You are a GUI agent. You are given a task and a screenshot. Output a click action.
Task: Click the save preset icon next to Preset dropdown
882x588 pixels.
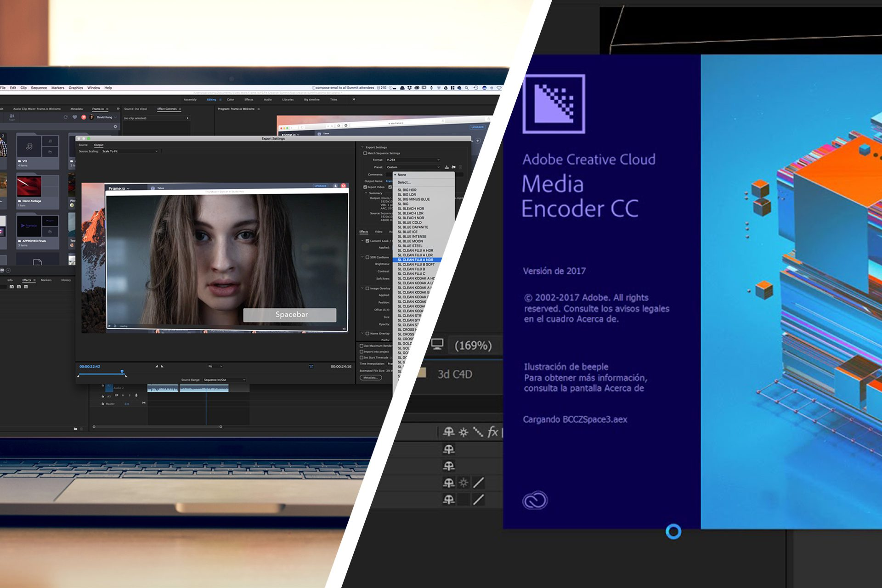tap(447, 167)
